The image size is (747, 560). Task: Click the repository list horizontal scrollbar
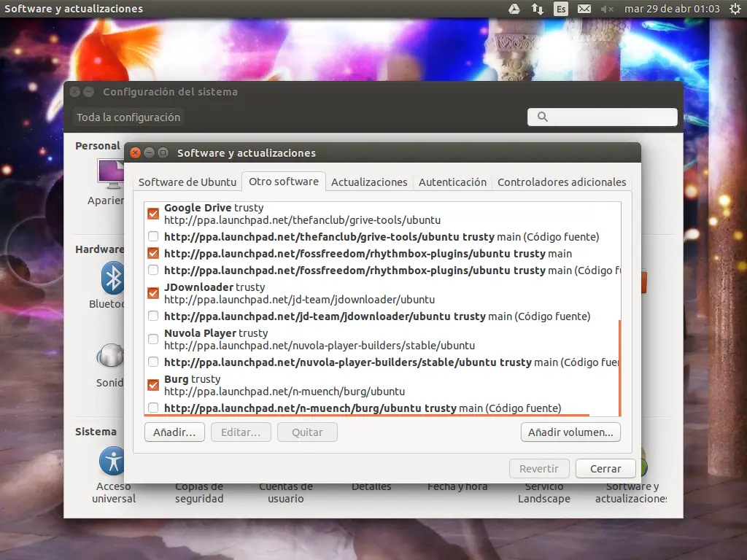click(x=367, y=415)
